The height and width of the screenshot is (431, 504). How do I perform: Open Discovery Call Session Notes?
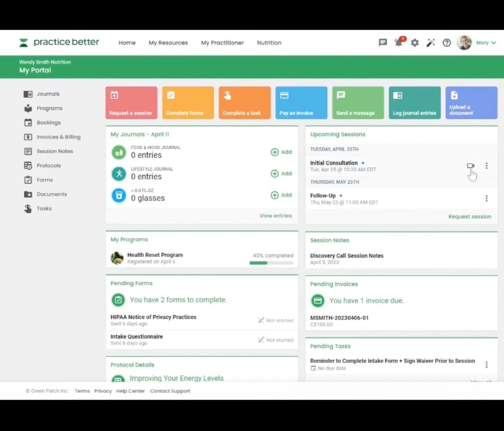pos(347,256)
